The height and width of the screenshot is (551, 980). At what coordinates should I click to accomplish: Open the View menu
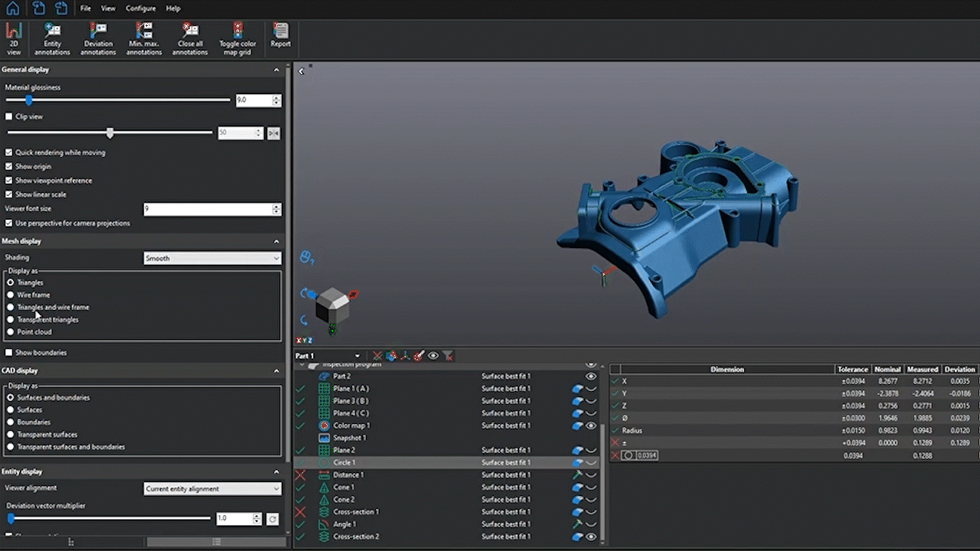(108, 8)
